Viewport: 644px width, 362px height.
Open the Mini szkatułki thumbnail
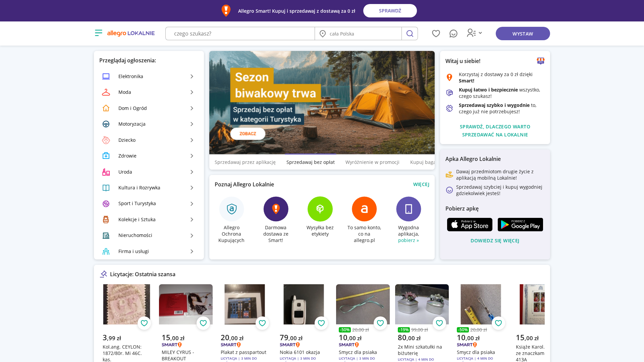422,304
